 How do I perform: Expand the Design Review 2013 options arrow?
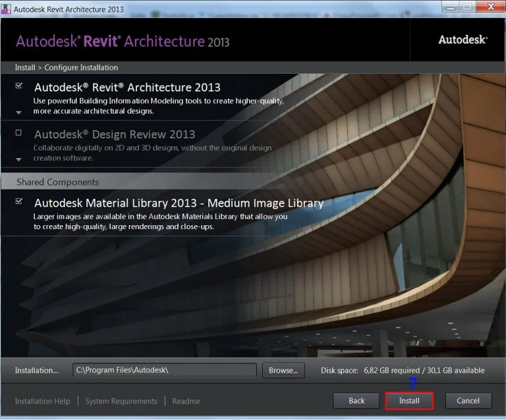19,159
